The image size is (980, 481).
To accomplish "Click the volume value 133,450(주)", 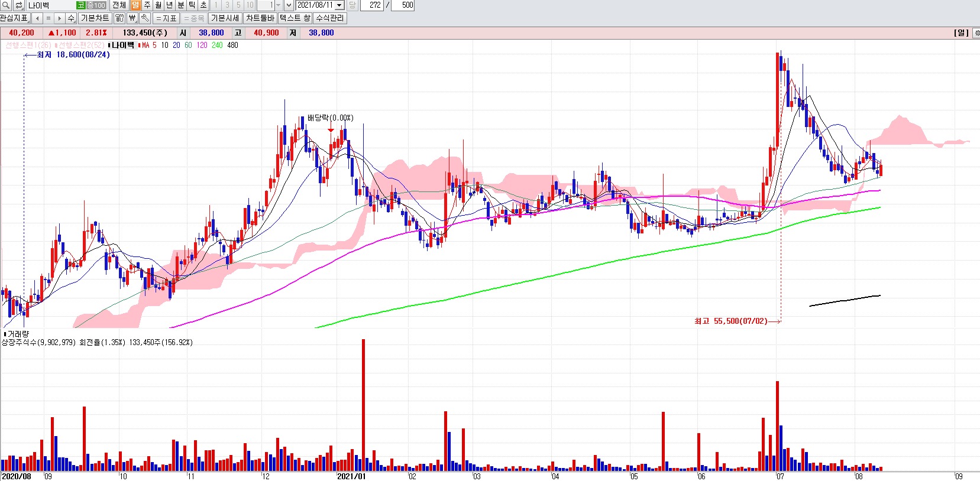I will coord(145,32).
